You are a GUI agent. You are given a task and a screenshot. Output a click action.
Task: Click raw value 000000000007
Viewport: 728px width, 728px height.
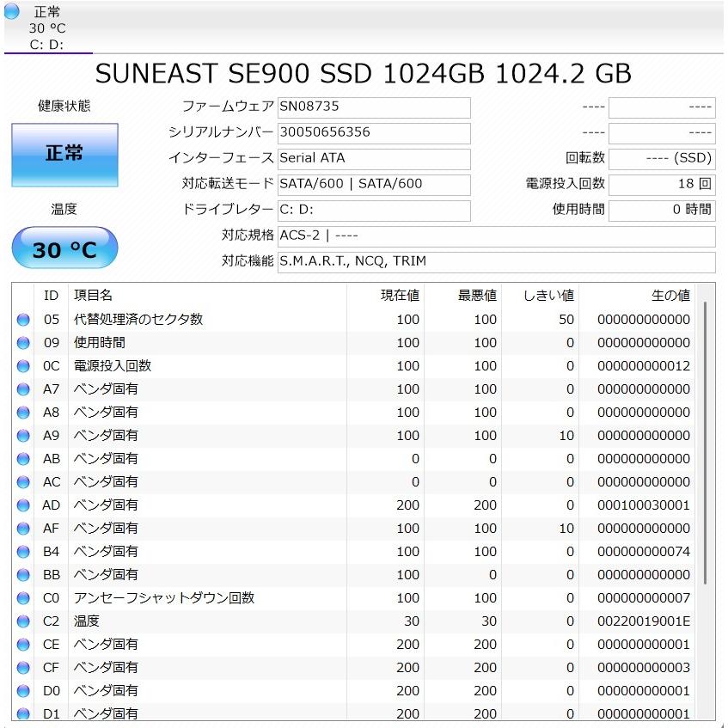pos(644,598)
